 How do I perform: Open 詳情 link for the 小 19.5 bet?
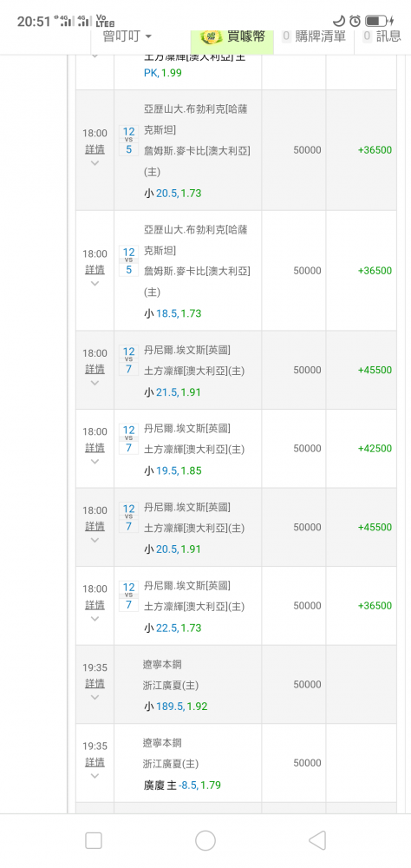[x=95, y=447]
